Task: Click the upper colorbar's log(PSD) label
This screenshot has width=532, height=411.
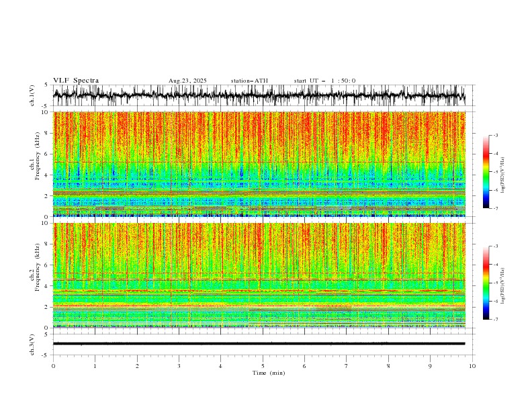Action: (502, 175)
